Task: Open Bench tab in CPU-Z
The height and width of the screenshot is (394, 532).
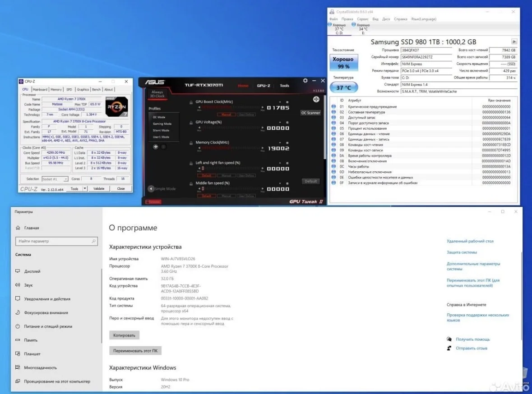Action: coord(97,90)
